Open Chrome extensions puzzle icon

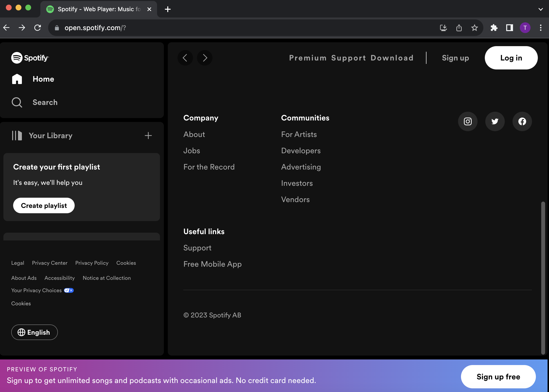point(494,28)
